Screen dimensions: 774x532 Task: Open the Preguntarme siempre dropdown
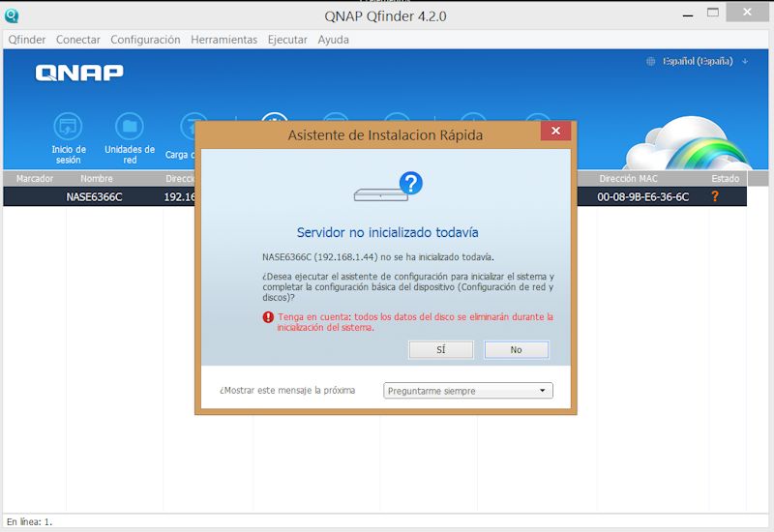tap(468, 391)
